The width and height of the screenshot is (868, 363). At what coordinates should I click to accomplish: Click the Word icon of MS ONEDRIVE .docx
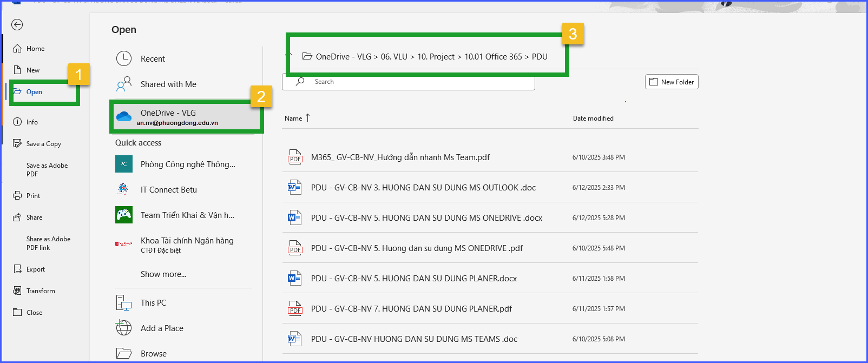(x=295, y=217)
